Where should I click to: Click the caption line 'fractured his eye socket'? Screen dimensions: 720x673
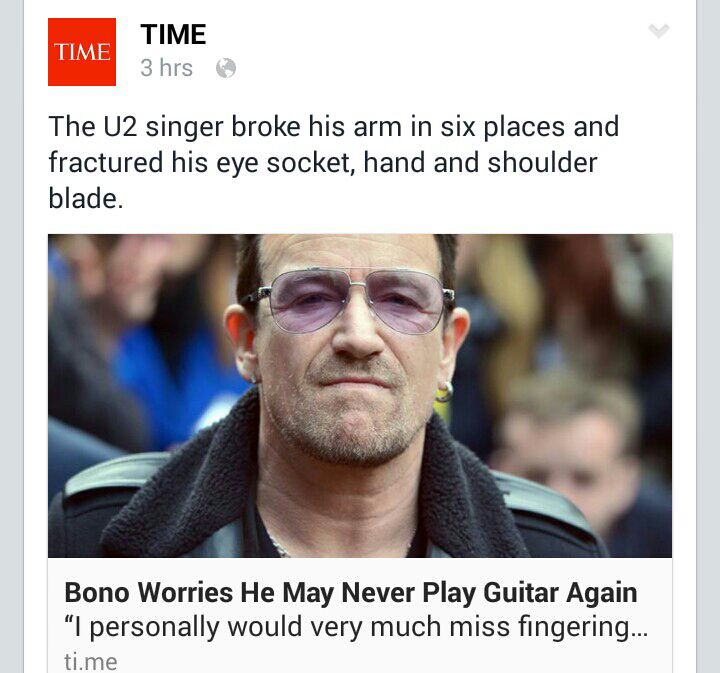[323, 163]
